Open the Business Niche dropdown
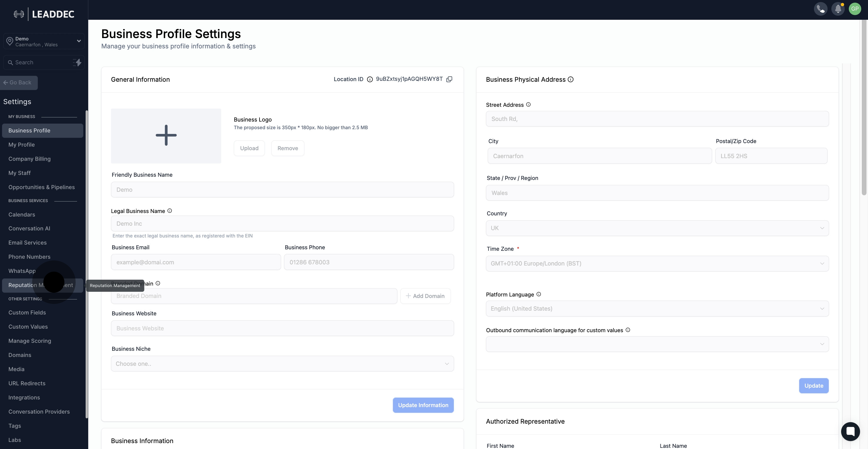 coord(282,364)
